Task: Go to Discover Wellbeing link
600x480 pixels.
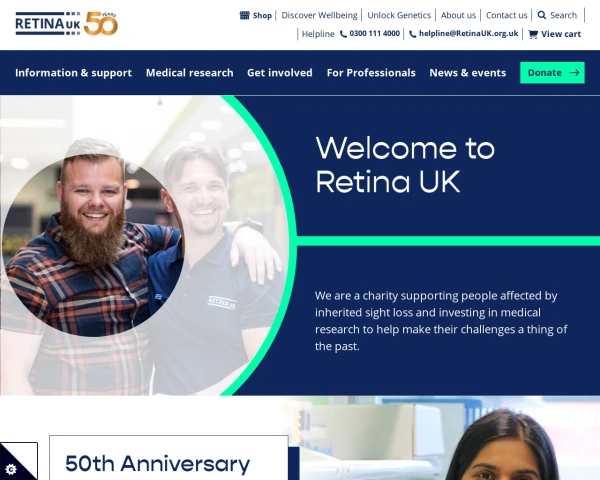Action: click(x=319, y=15)
